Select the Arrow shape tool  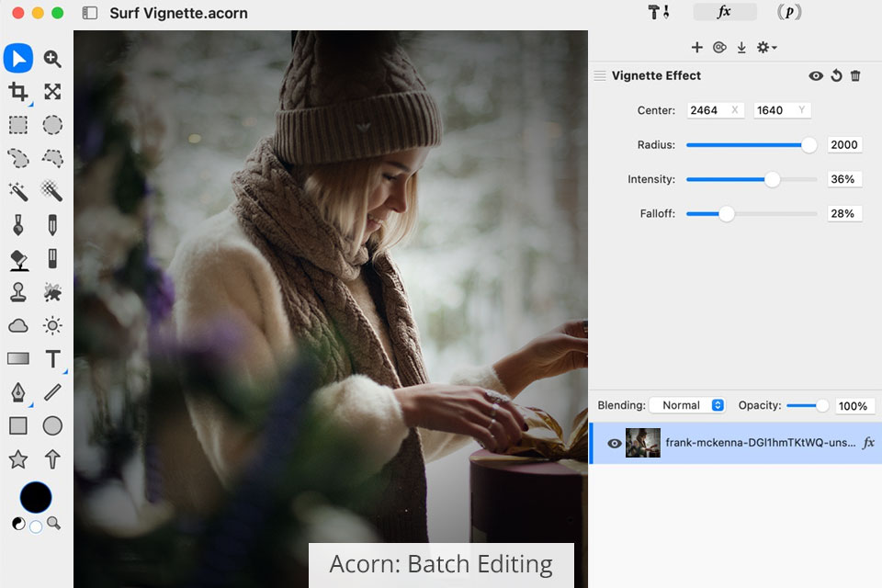tap(52, 459)
